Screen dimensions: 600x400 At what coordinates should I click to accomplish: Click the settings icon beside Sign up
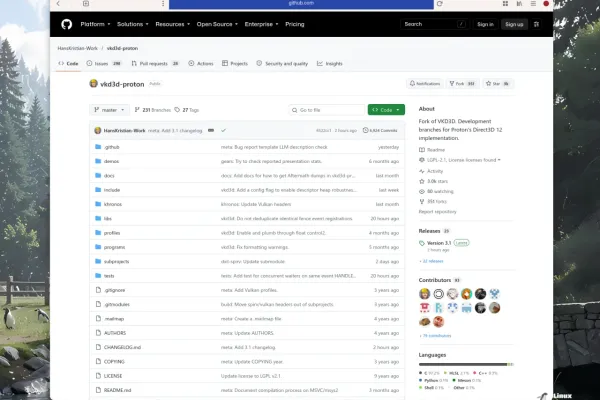click(536, 24)
